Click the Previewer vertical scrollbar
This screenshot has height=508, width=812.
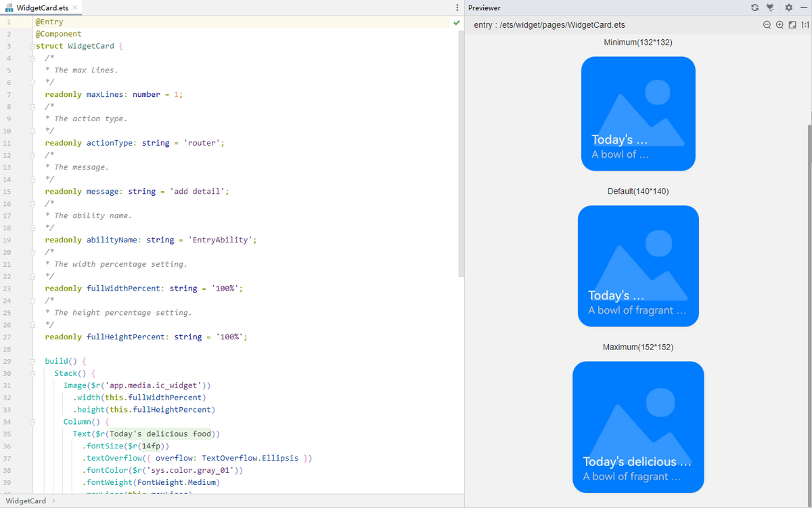coord(809,271)
